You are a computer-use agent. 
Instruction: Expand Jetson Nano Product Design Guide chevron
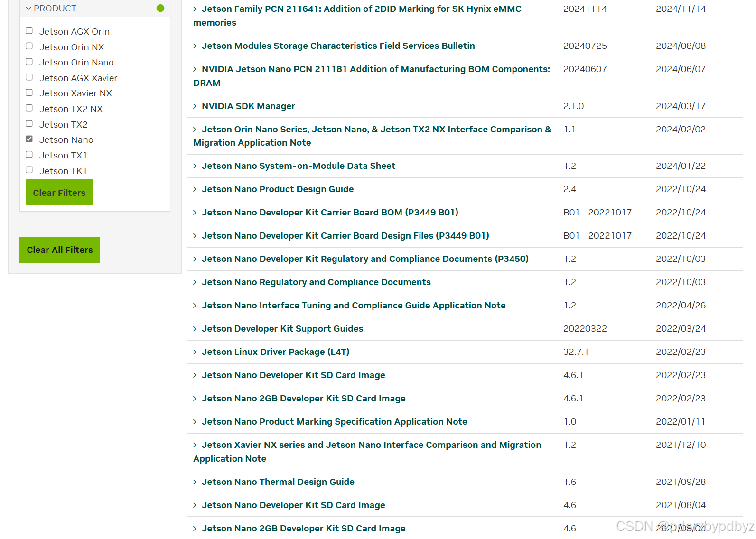pyautogui.click(x=195, y=189)
